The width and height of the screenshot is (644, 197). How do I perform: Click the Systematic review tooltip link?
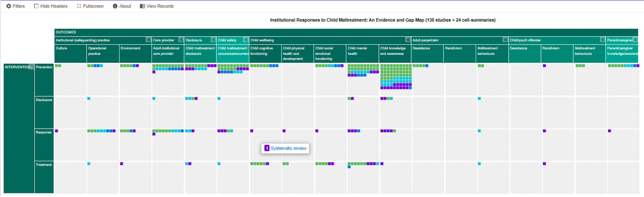288,148
